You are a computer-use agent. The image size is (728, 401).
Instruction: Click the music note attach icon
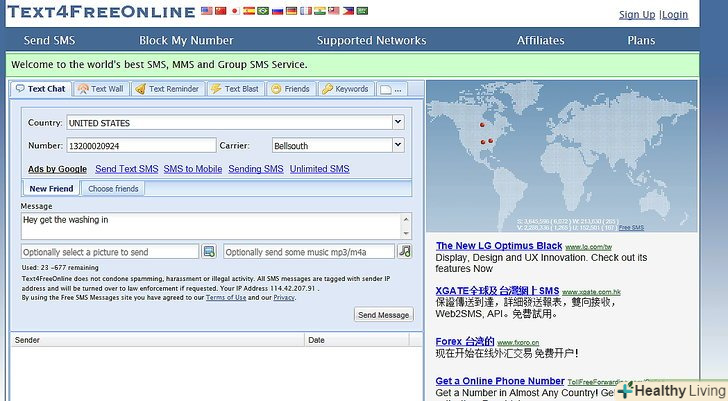click(405, 252)
